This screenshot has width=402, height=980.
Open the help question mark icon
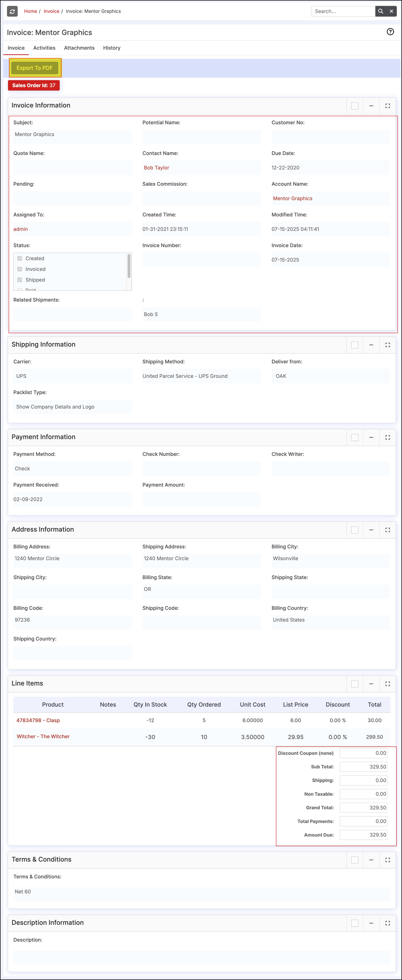[x=390, y=32]
